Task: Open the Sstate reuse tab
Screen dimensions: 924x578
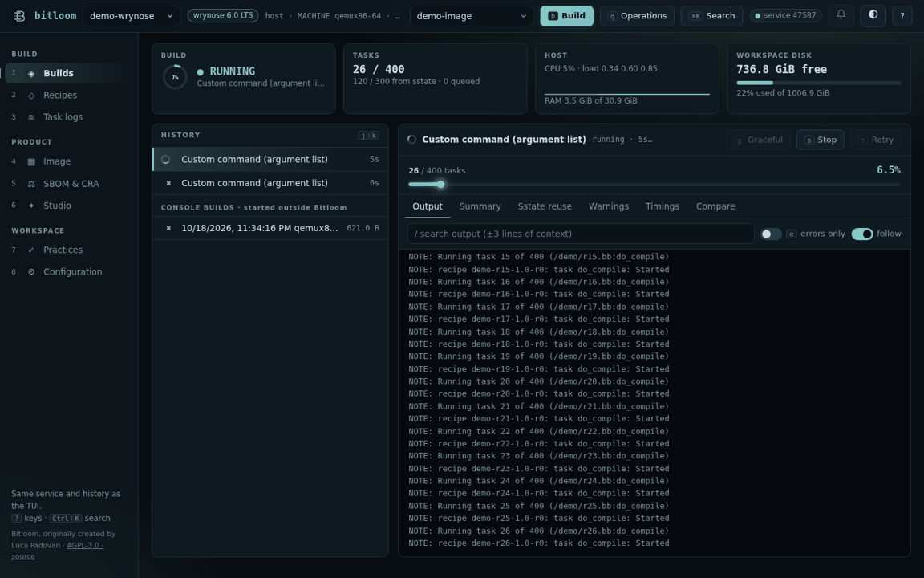Action: pos(545,206)
